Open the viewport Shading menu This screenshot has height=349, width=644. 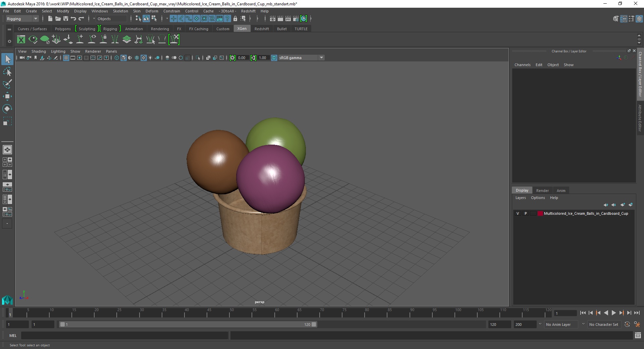39,51
